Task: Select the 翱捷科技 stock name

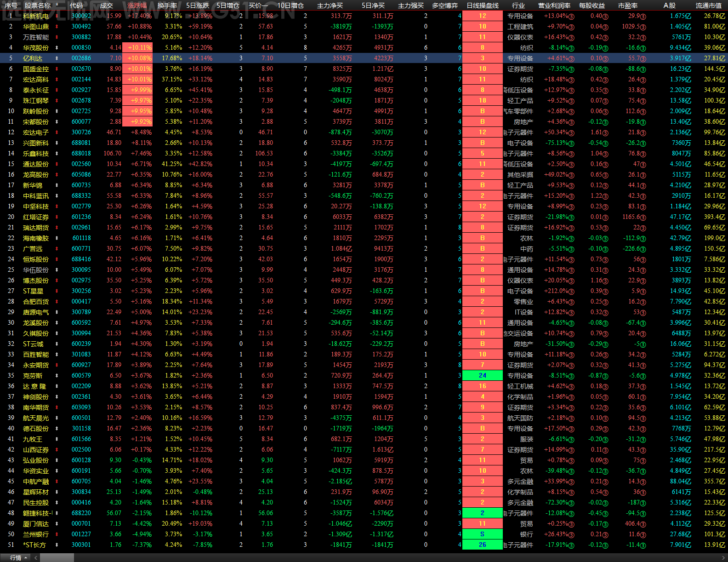Action: [x=37, y=513]
